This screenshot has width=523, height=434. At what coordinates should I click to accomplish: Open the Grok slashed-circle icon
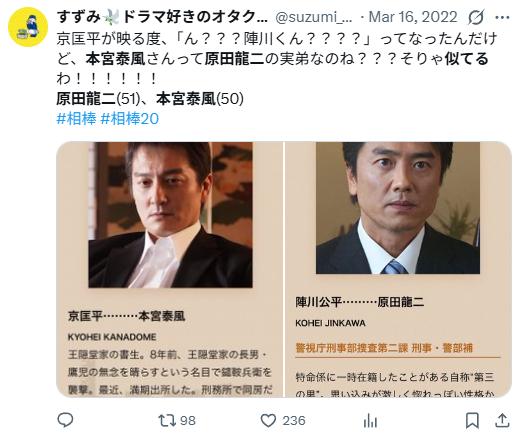(x=476, y=17)
